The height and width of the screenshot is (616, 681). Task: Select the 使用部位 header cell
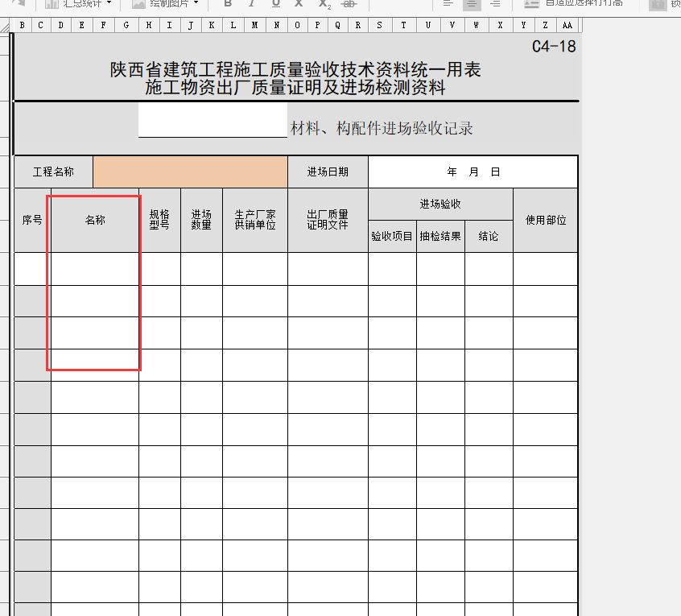point(545,220)
